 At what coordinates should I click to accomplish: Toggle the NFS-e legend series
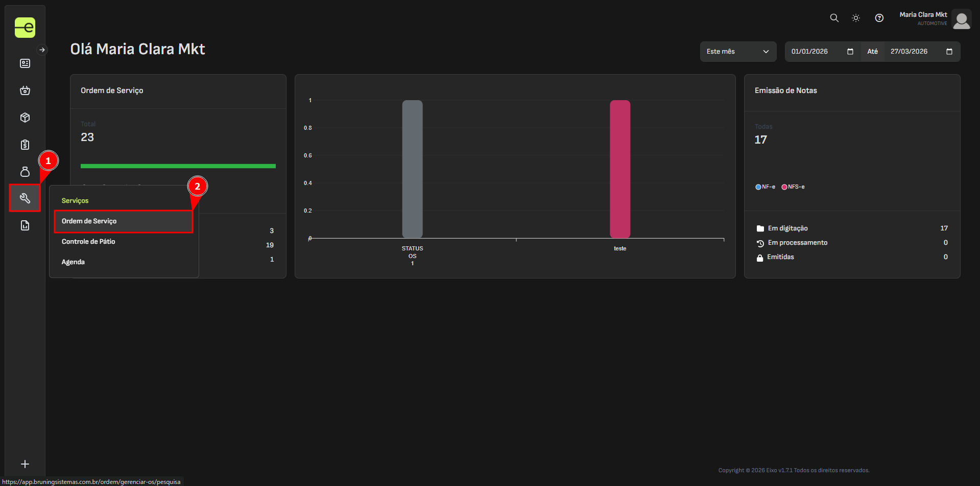tap(793, 187)
